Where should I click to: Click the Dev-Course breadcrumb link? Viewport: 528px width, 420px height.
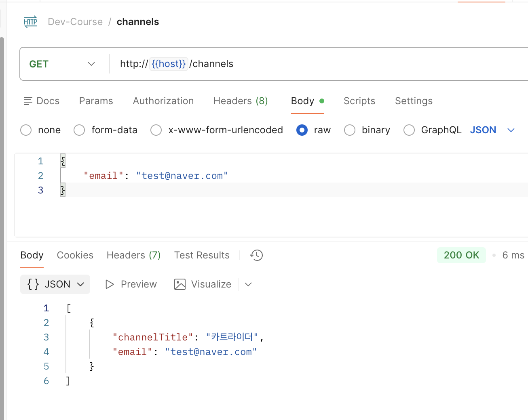click(x=75, y=22)
